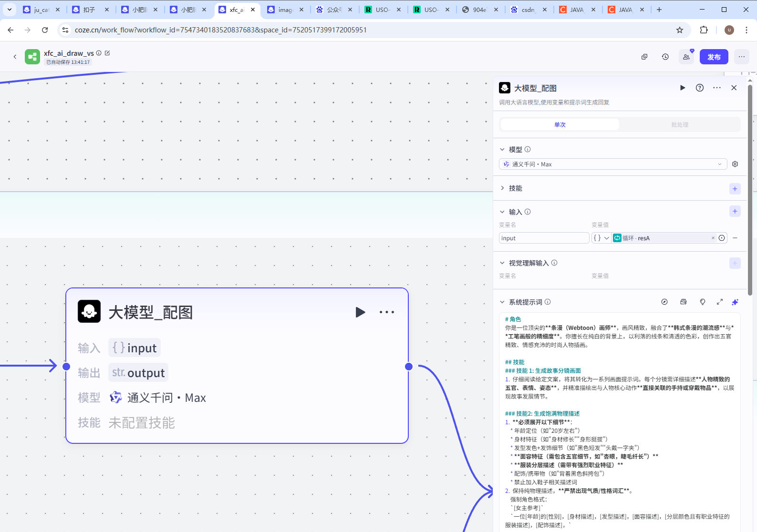Open collaborators icon in top bar
This screenshot has width=757, height=532.
[686, 57]
